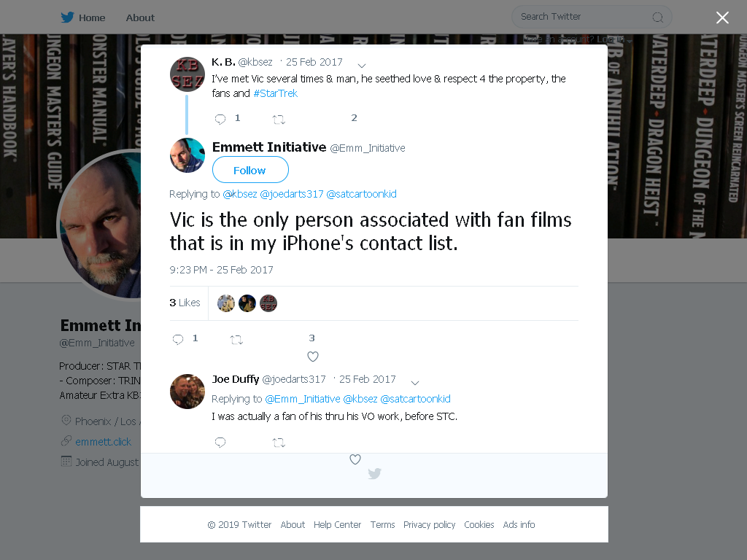747x560 pixels.
Task: Retweet K. B.'s tweet about Vic
Action: (x=279, y=120)
